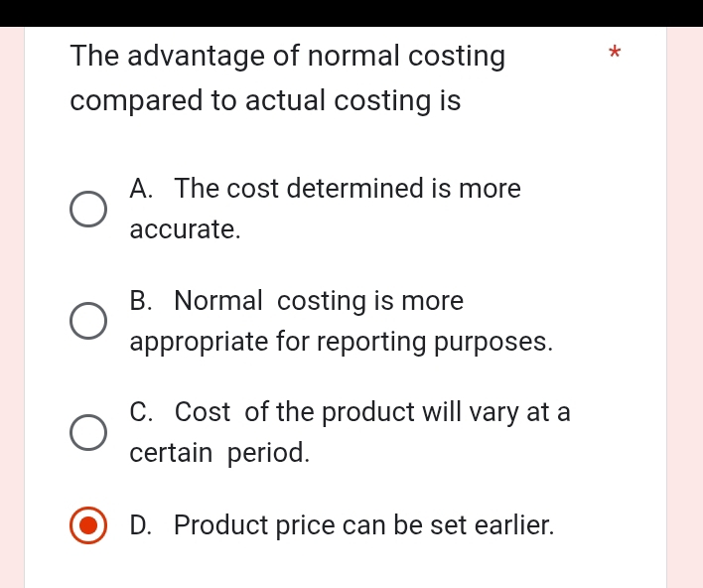Image resolution: width=703 pixels, height=588 pixels.
Task: Click the answer text "Normal costing is more"
Action: pyautogui.click(x=319, y=300)
